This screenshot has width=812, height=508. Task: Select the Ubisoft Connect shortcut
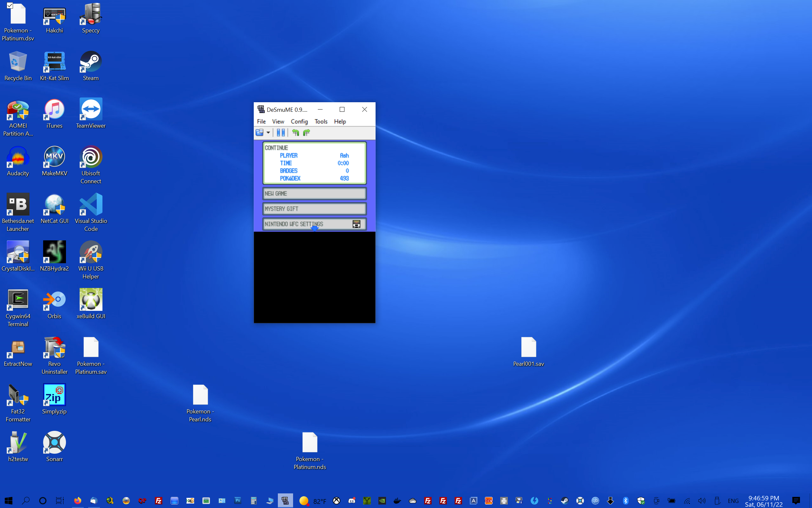coord(91,165)
